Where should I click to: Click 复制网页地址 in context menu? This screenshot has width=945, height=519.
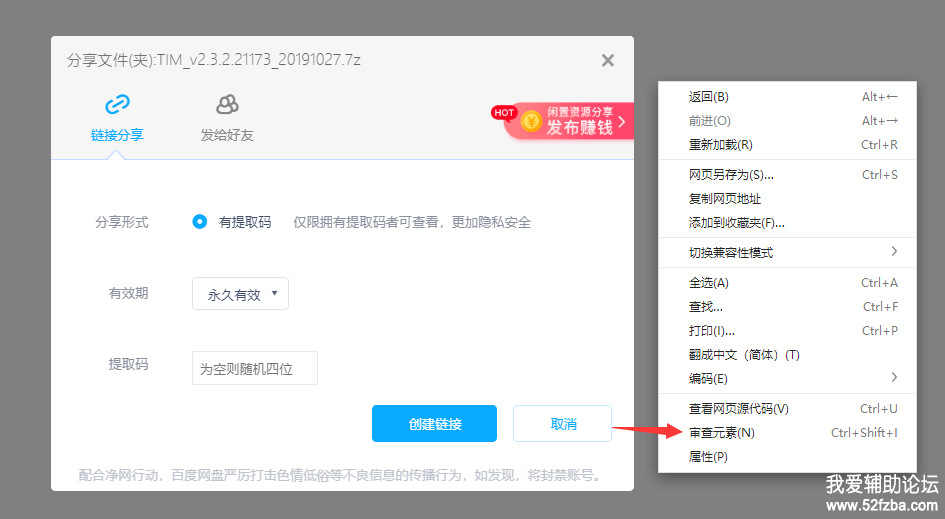[787, 199]
